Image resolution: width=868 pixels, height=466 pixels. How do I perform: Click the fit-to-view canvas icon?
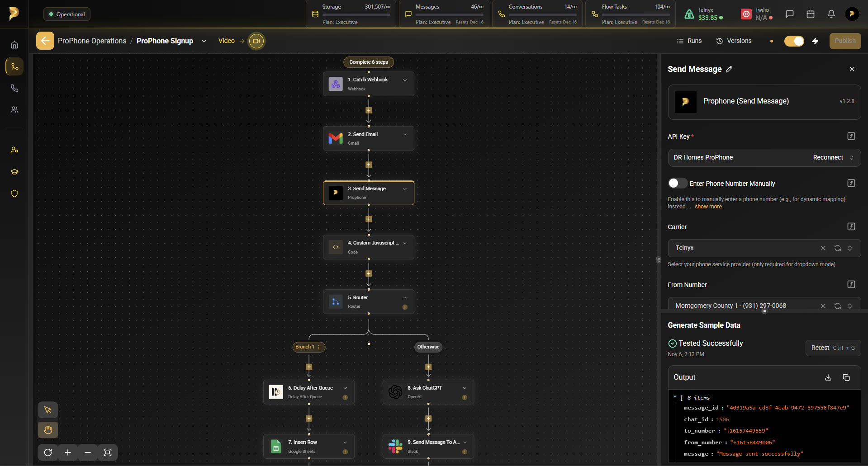pyautogui.click(x=108, y=452)
